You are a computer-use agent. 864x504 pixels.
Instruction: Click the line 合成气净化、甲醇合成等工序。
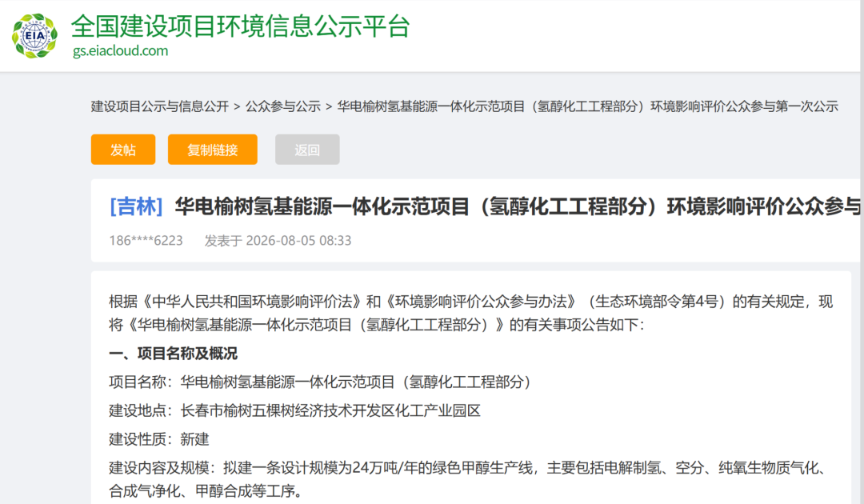tap(206, 490)
